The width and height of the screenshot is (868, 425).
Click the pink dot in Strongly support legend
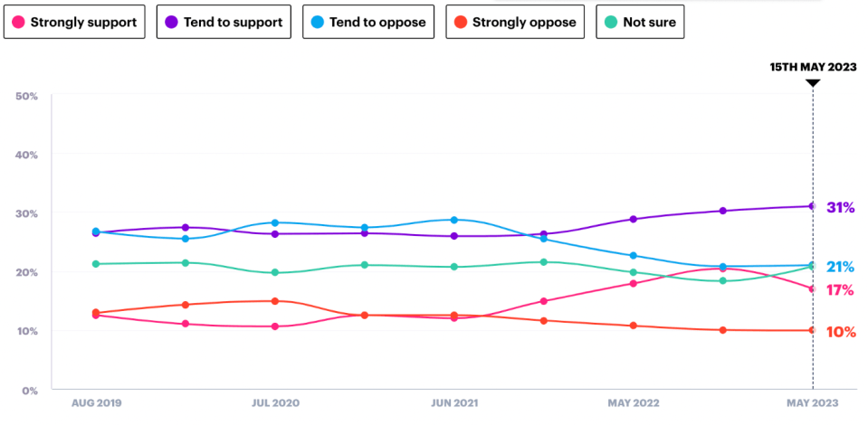19,22
